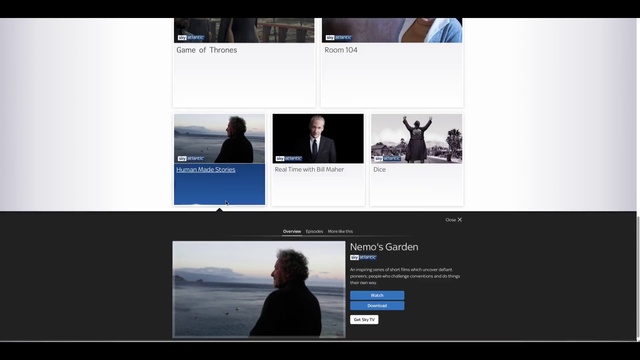Click the large Nemo's Garden preview image

point(259,289)
